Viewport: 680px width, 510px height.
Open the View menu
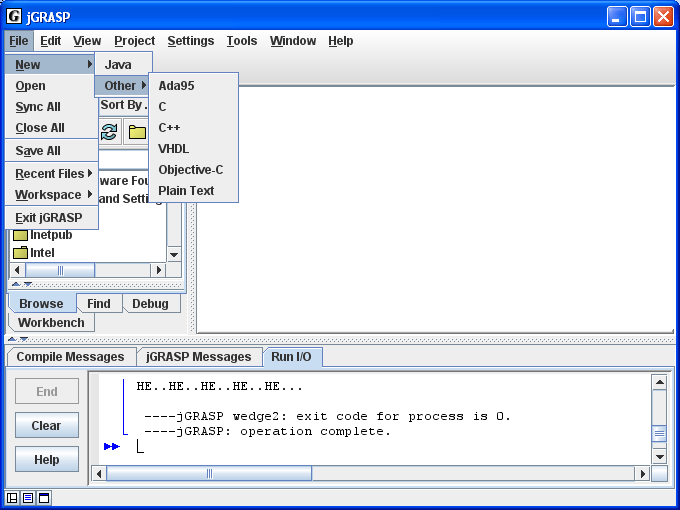87,41
